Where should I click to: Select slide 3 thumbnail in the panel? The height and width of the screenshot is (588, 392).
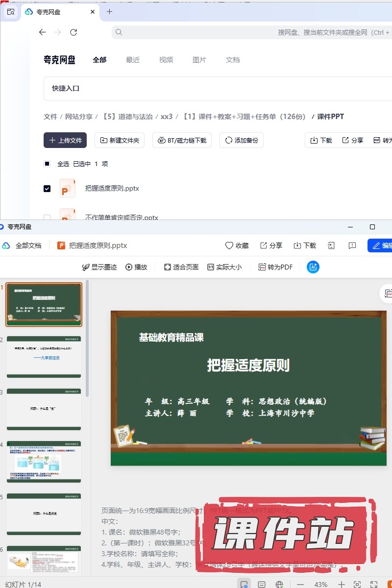pyautogui.click(x=44, y=409)
